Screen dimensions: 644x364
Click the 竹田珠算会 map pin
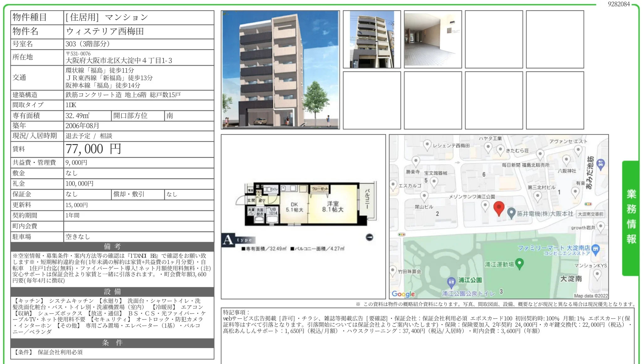tap(393, 270)
